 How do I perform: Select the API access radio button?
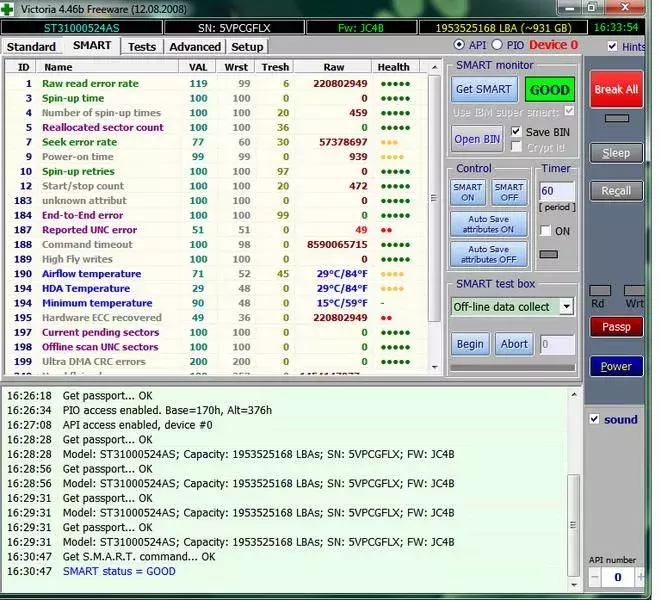(x=459, y=45)
